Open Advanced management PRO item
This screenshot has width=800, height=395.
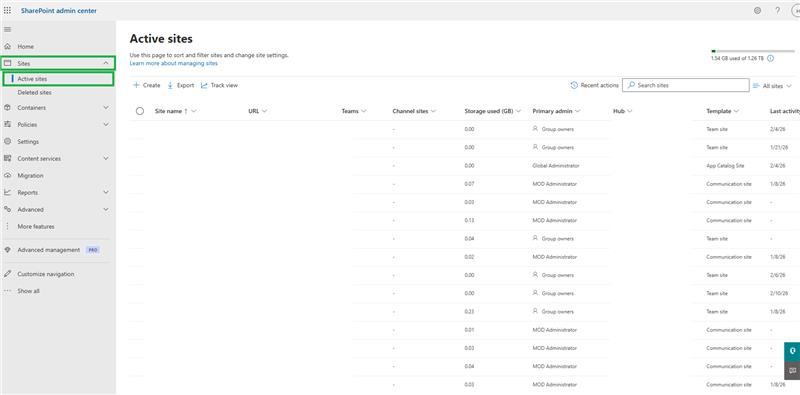(58, 250)
